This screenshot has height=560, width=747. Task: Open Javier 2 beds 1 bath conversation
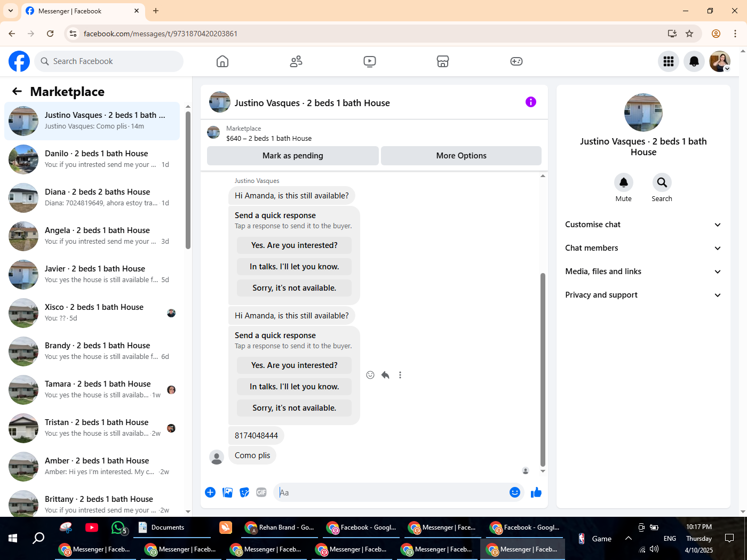(x=92, y=275)
